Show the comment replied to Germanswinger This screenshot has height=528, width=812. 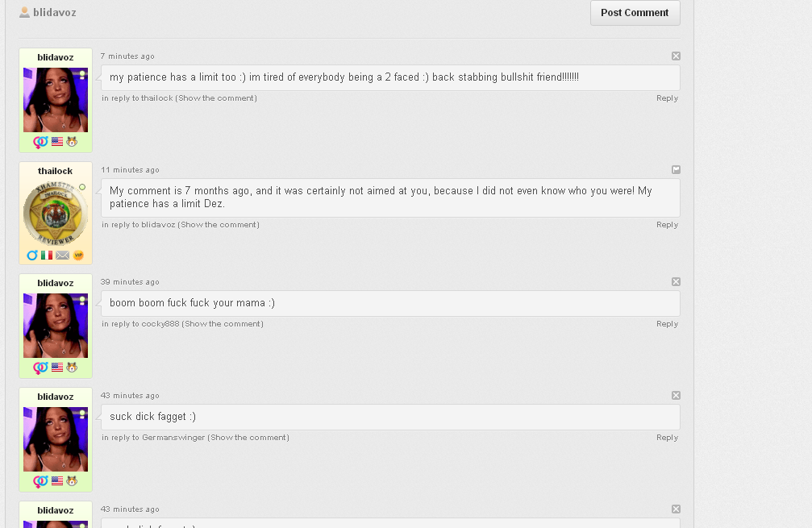(248, 438)
